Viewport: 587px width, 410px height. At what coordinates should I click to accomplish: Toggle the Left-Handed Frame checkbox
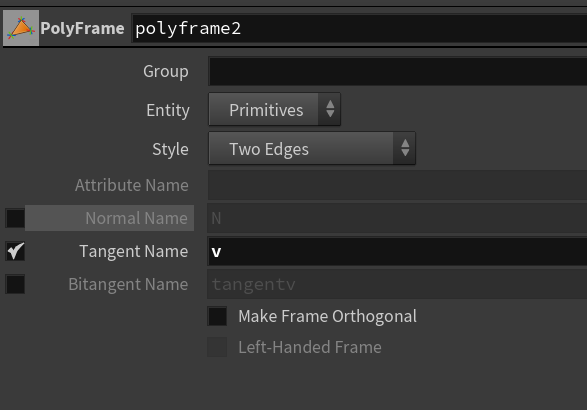click(x=217, y=347)
